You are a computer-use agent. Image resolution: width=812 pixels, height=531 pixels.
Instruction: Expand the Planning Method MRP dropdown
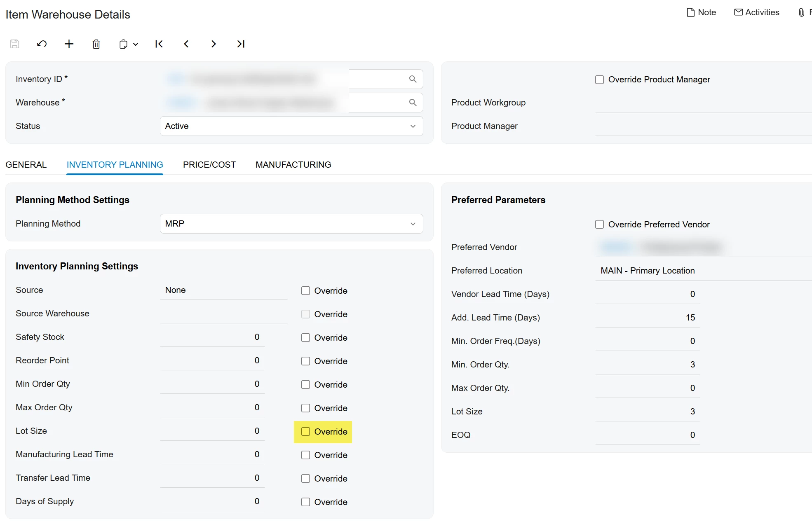[x=291, y=224]
